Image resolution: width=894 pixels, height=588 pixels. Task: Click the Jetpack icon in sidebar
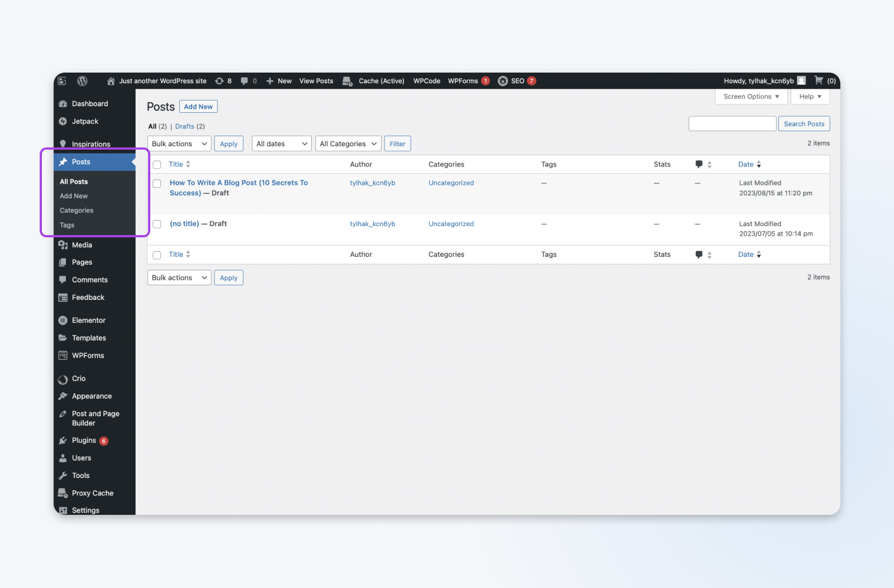click(x=63, y=121)
